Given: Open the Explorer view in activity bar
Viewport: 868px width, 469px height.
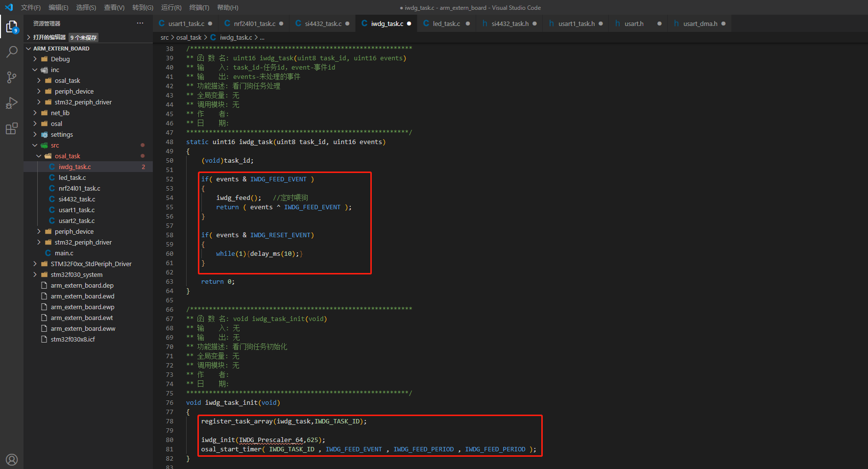Looking at the screenshot, I should 11,26.
